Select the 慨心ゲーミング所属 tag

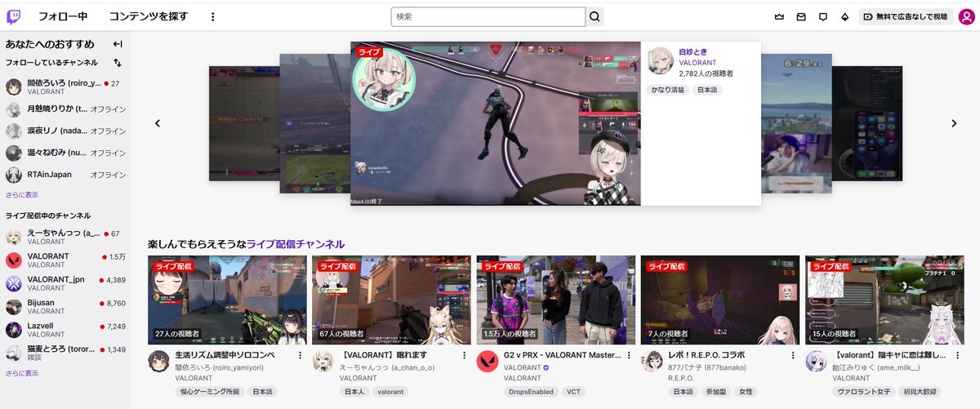209,392
